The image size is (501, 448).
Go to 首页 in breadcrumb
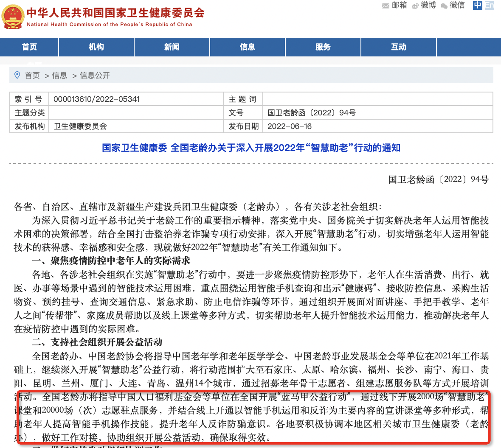(32, 76)
